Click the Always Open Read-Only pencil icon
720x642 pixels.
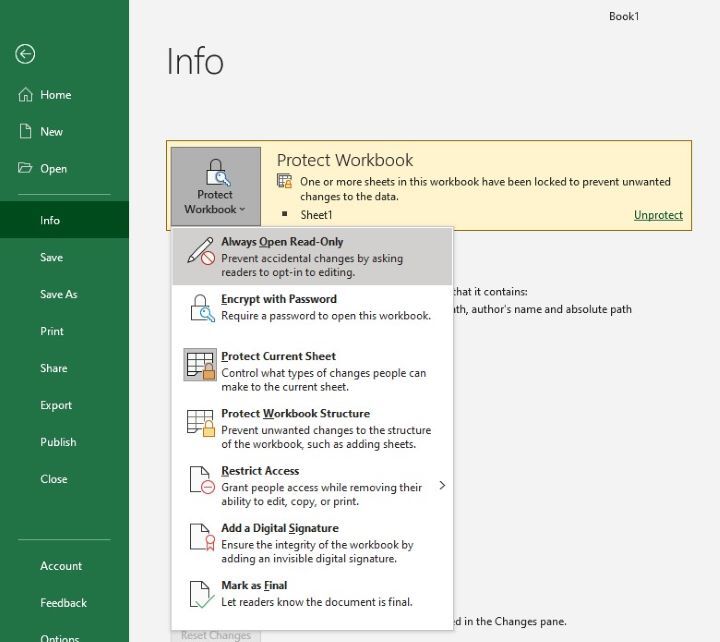[x=201, y=251]
